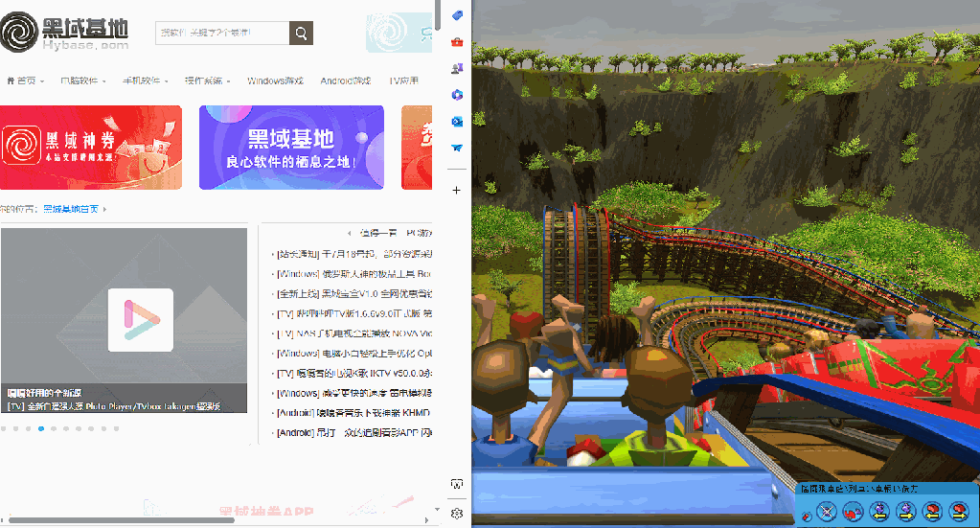This screenshot has width=980, height=528.
Task: Click the plus add-to-sidebar button
Action: pyautogui.click(x=457, y=190)
